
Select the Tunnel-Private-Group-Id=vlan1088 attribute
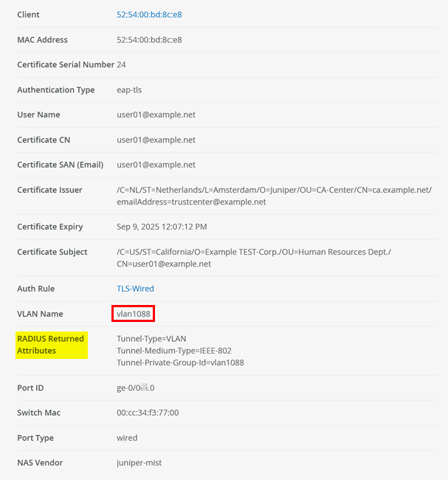180,363
